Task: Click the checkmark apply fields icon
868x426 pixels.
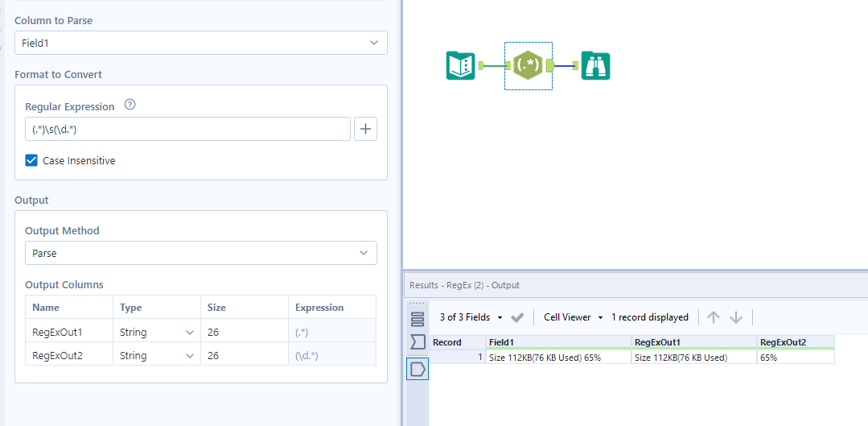Action: click(x=517, y=317)
